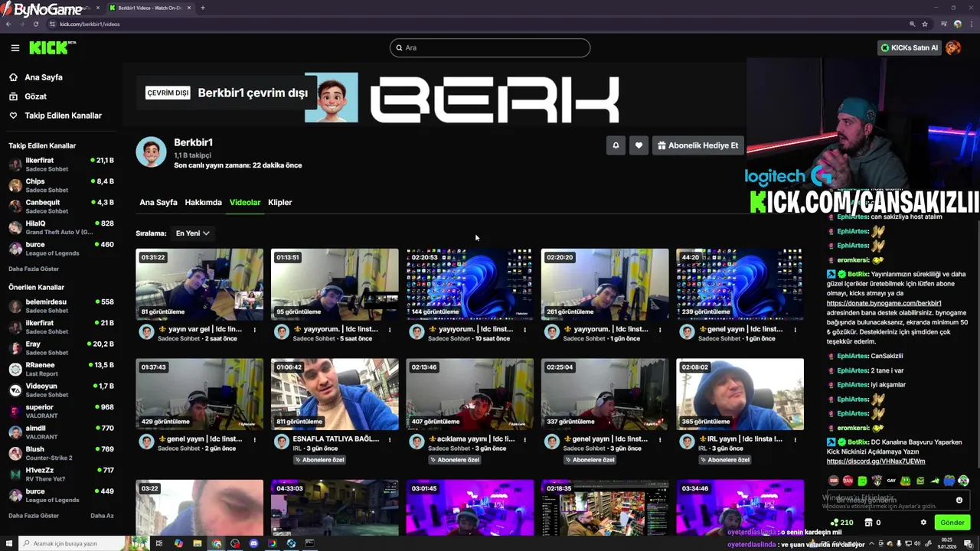Reload the page in the browser
This screenshot has width=980, height=551.
click(35, 24)
